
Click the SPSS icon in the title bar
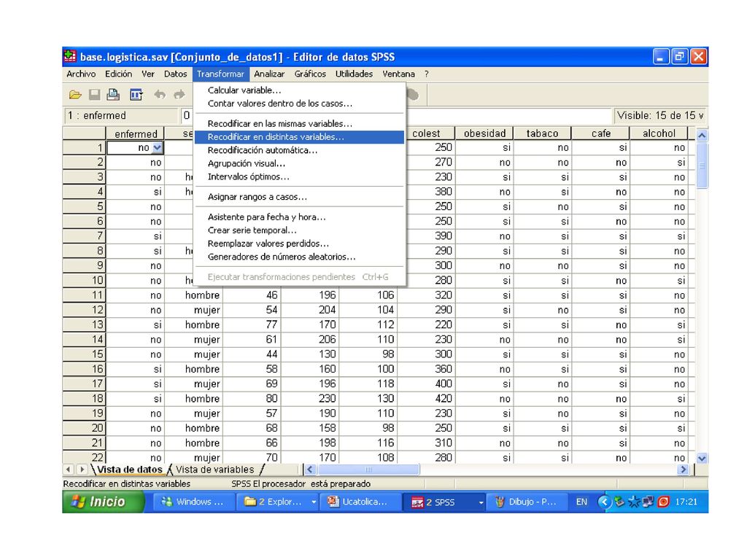(x=70, y=57)
